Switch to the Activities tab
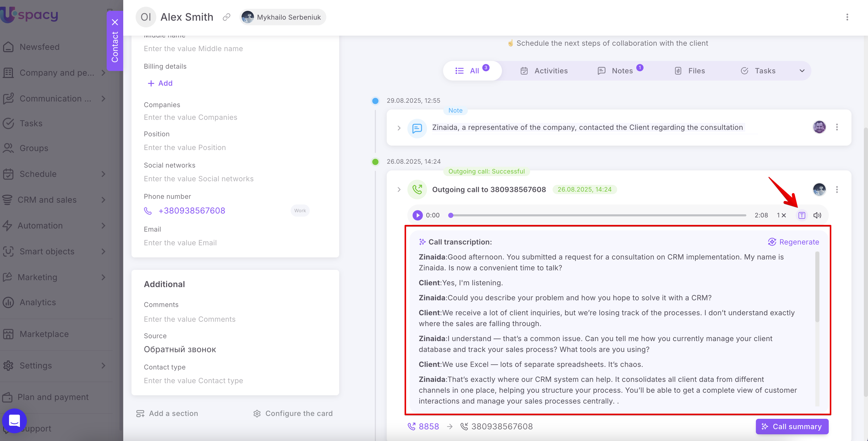 pos(544,71)
